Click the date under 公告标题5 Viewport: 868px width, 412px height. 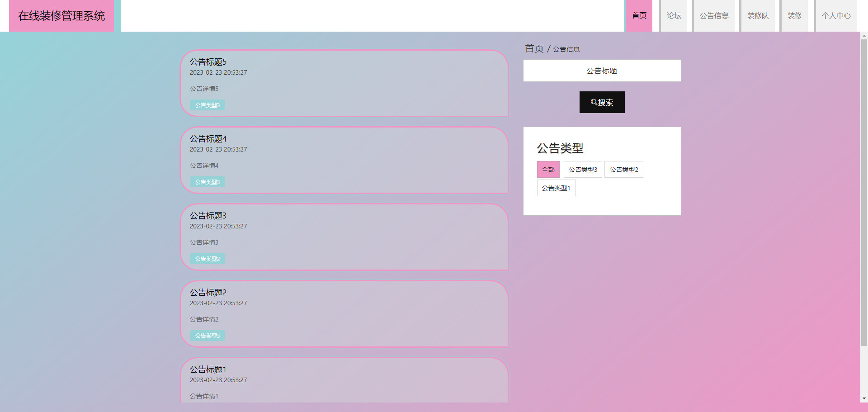click(x=218, y=72)
